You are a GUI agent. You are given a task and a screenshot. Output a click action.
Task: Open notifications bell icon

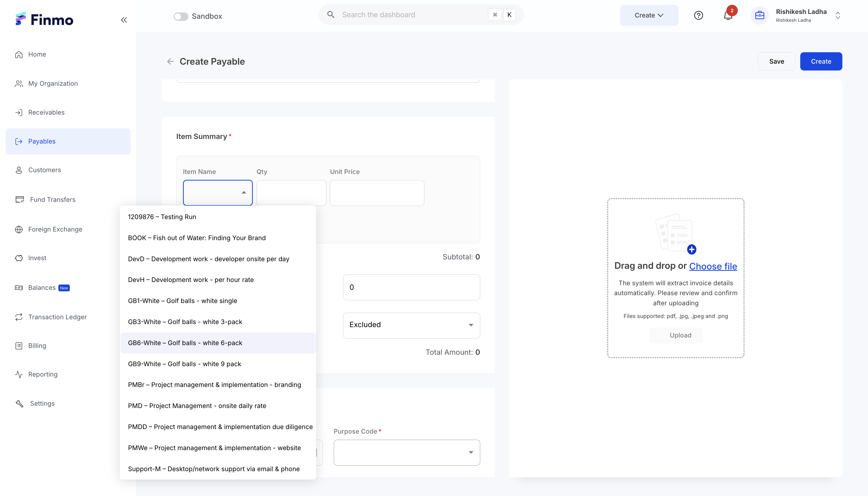click(x=728, y=16)
